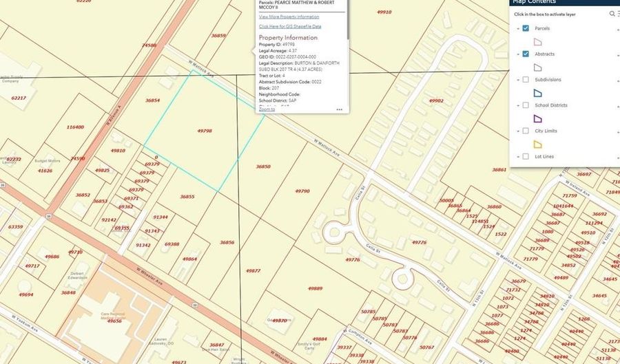Click the yellow City Limits color swatch

click(x=537, y=144)
